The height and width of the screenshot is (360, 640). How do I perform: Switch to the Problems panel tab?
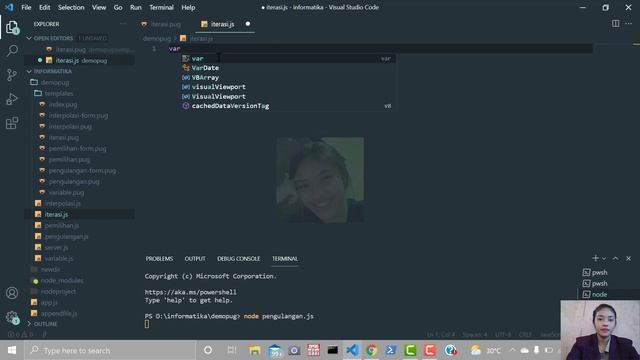[x=159, y=258]
